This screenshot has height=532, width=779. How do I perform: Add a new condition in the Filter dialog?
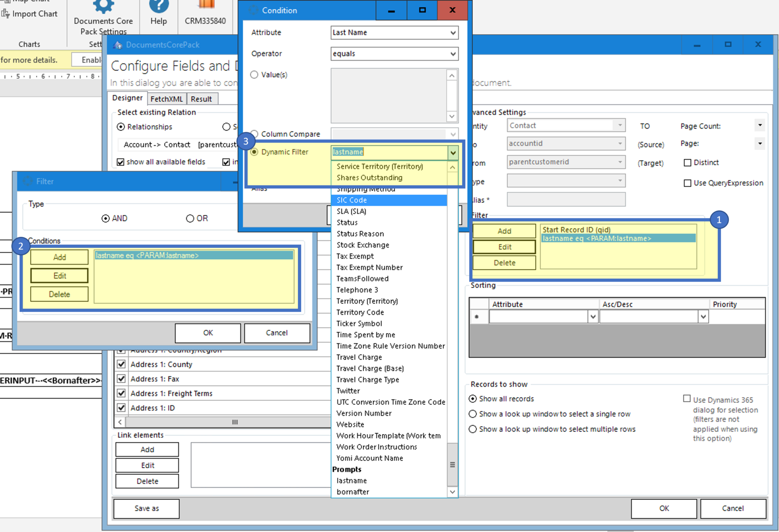click(x=59, y=257)
